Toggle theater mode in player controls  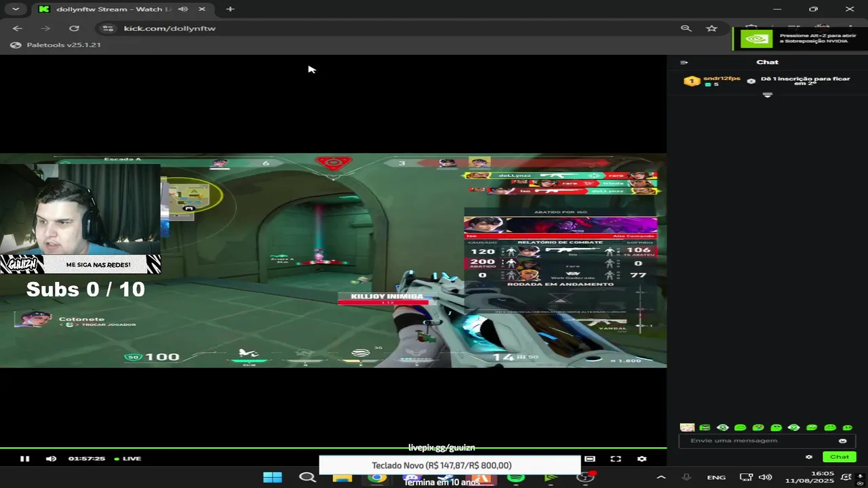590,459
